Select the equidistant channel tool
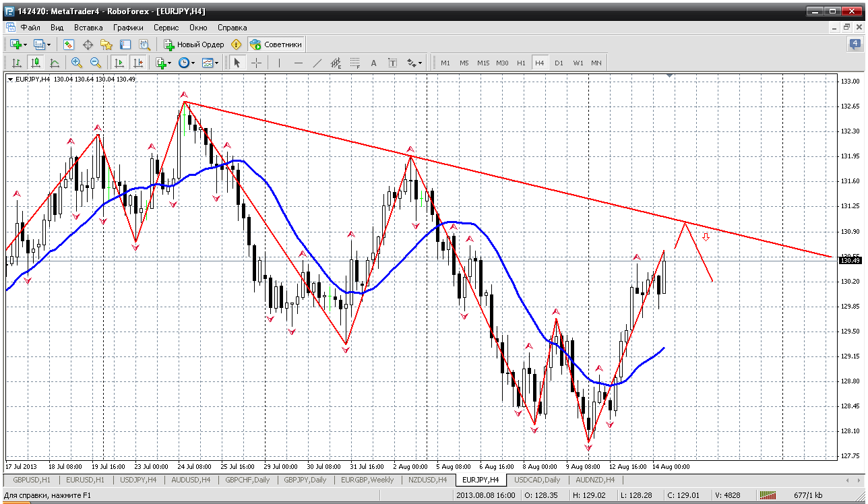 pyautogui.click(x=336, y=63)
